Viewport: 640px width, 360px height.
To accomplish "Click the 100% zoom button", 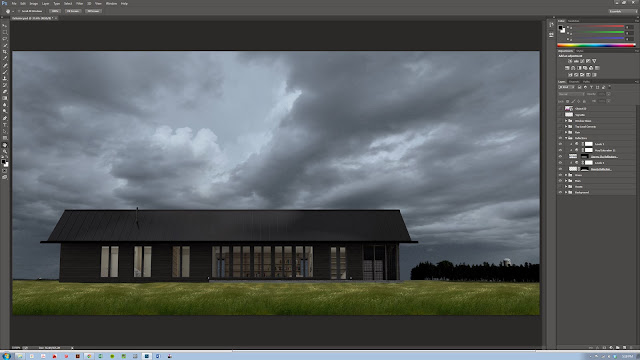I will tap(55, 11).
